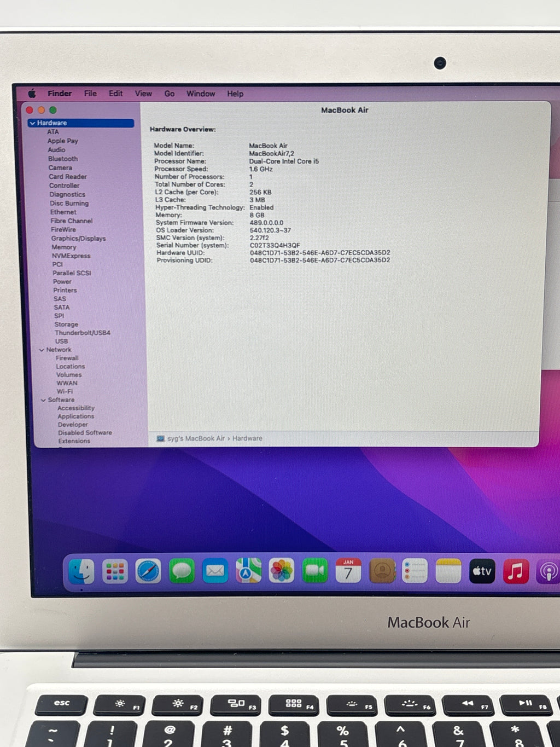Collapse the Network section chevron
The image size is (560, 747).
42,350
